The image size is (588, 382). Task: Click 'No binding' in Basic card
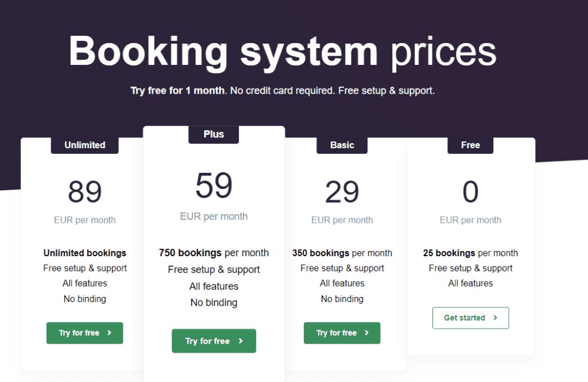342,299
